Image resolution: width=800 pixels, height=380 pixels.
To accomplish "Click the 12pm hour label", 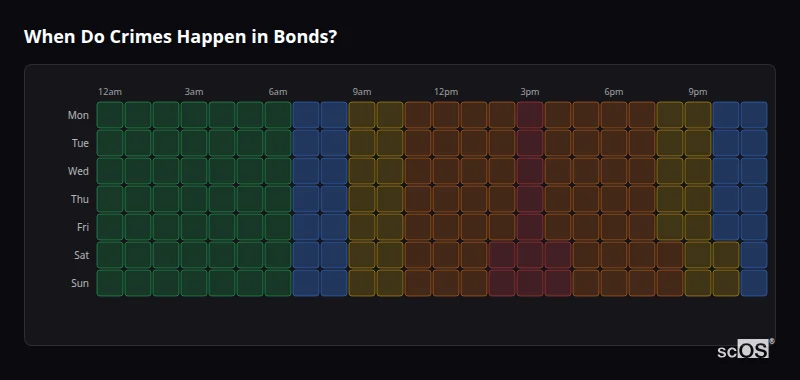I will tap(446, 92).
